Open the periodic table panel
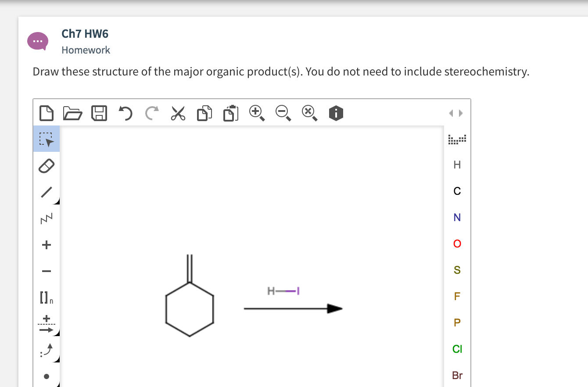 click(457, 139)
